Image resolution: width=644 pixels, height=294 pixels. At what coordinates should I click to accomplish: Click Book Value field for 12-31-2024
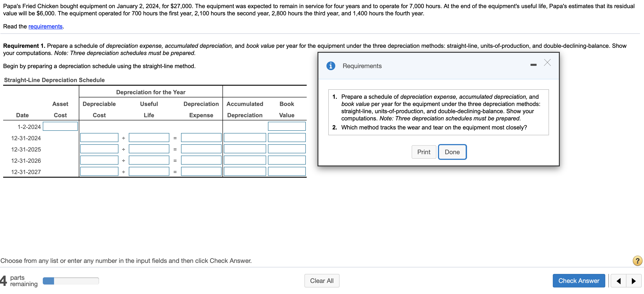[287, 138]
